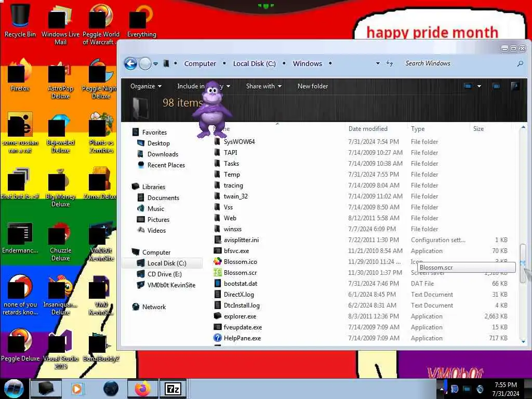Open the Windows Start orb
The height and width of the screenshot is (399, 532).
click(x=14, y=389)
